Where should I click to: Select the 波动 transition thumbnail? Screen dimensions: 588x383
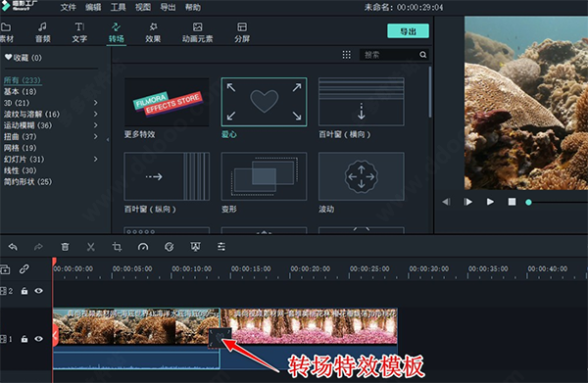[361, 176]
